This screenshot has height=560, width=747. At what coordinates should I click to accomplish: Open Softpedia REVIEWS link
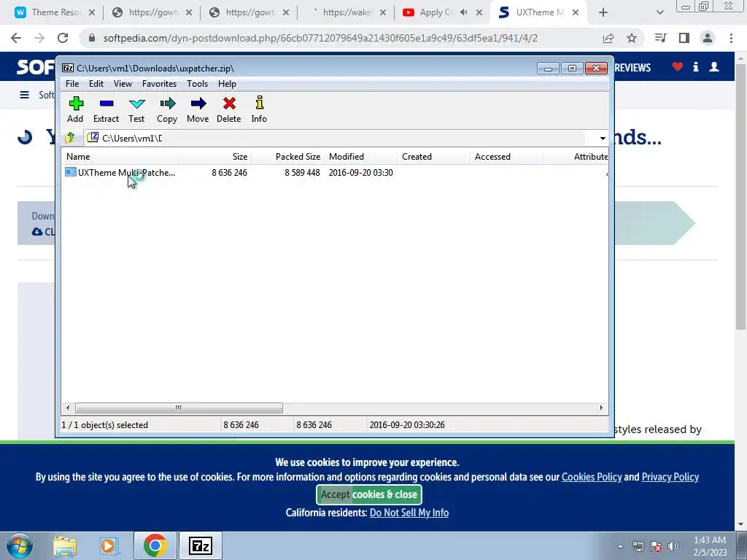tap(632, 68)
